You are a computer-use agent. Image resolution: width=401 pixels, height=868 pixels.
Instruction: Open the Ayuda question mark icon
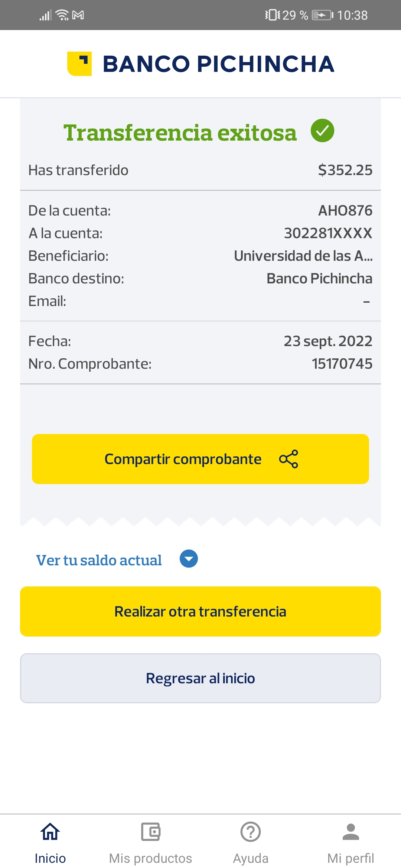coord(251,832)
